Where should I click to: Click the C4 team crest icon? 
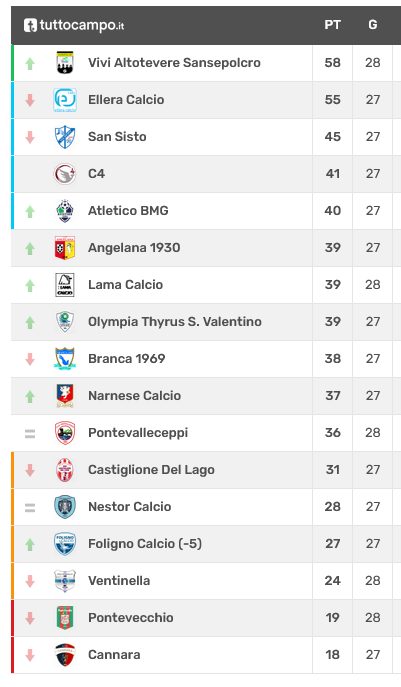pos(65,174)
